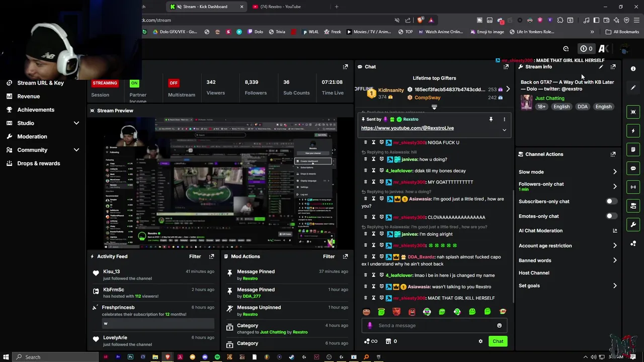Toggle Emotes-only chat switch

(x=611, y=216)
